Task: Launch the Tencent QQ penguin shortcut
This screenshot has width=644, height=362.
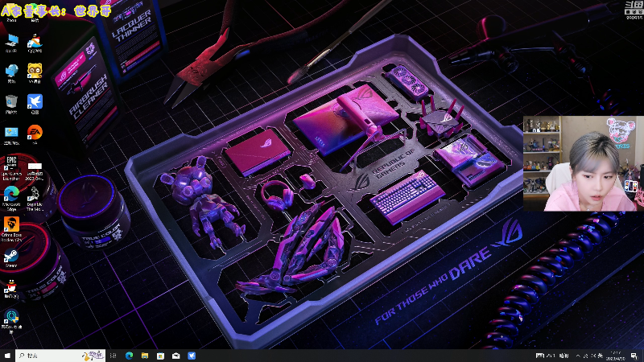Action: [x=11, y=289]
